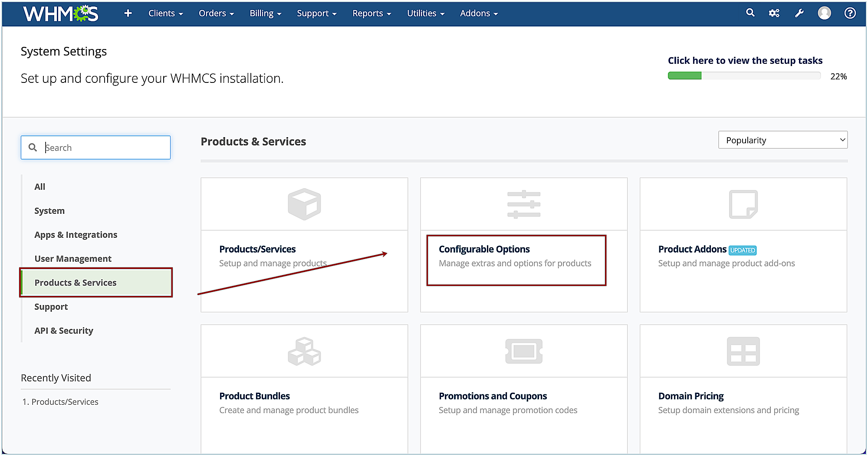Expand the Billing menu

266,13
